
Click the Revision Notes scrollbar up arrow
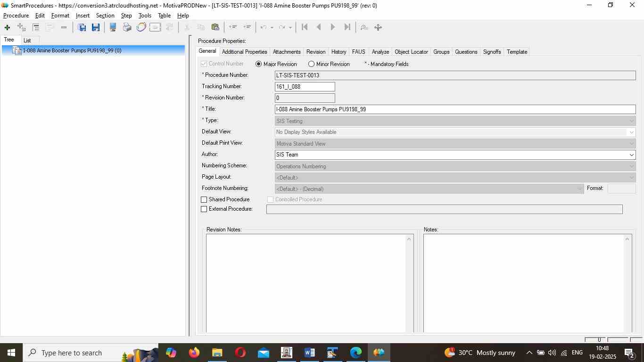409,239
